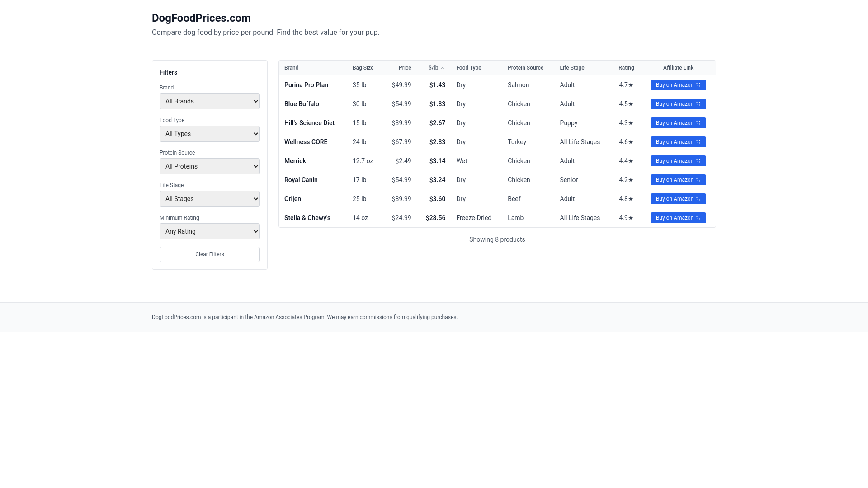Select the Stella & Chewy's brand name

(x=307, y=218)
